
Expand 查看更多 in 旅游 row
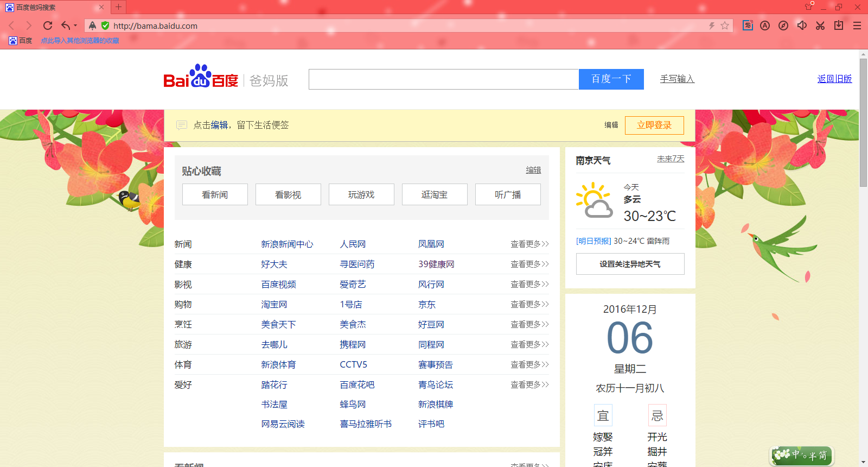coord(529,345)
